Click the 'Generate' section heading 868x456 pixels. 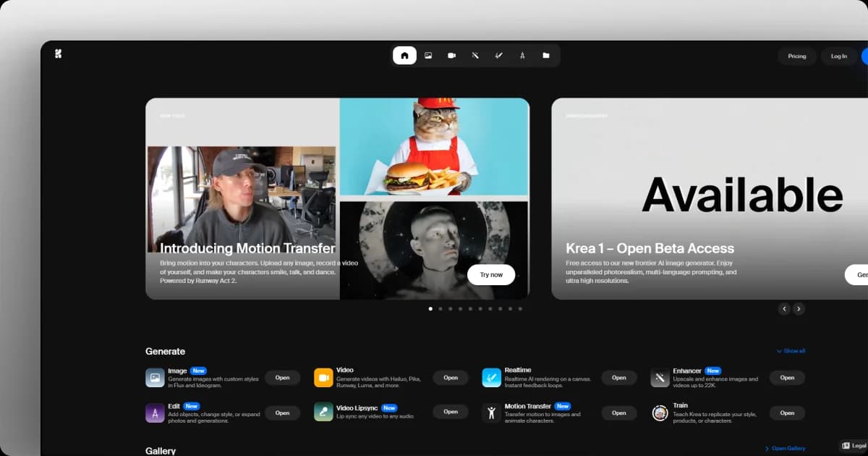(165, 352)
